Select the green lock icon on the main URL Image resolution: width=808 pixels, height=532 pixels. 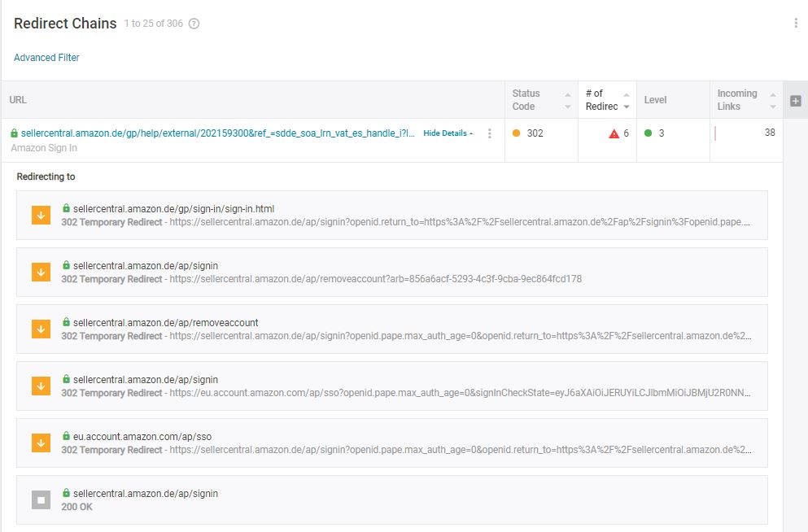coord(14,133)
